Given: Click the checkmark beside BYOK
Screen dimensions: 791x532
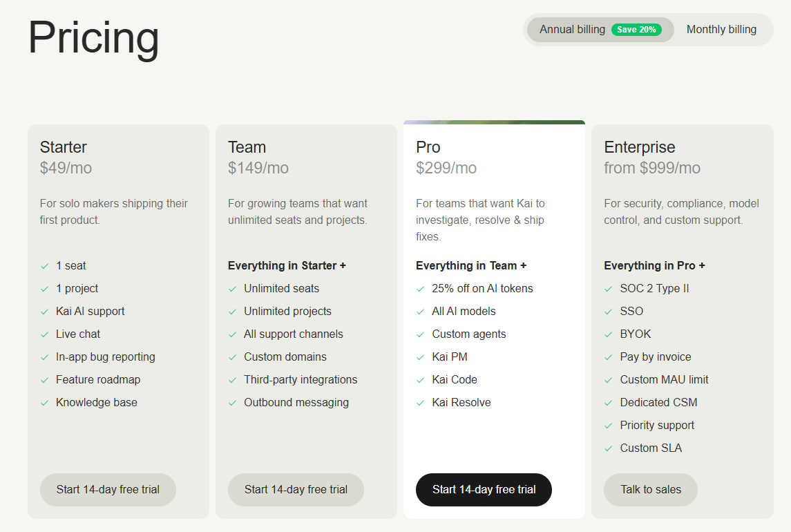Looking at the screenshot, I should click(x=609, y=334).
